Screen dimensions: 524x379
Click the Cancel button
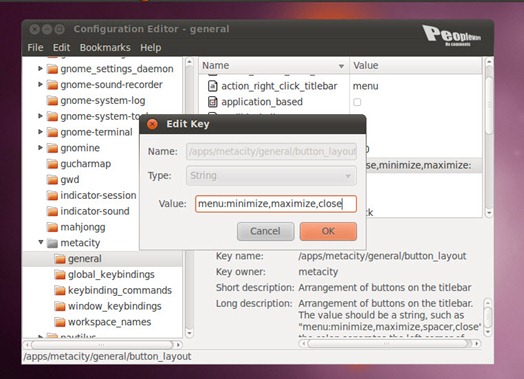click(x=266, y=231)
